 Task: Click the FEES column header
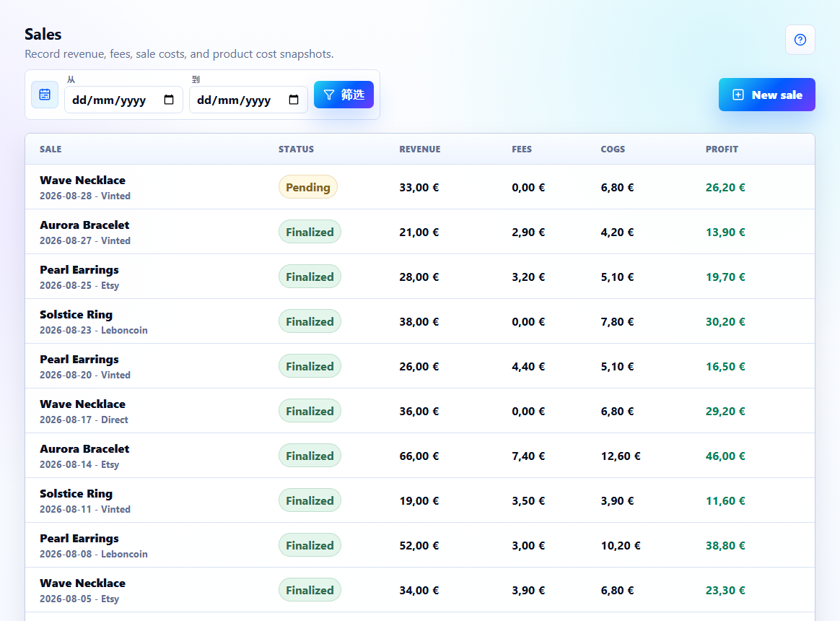tap(522, 149)
